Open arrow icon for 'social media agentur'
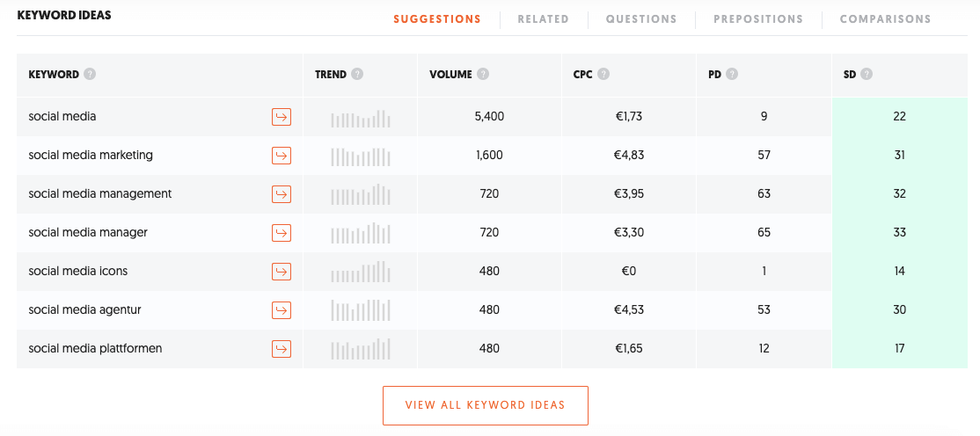The width and height of the screenshot is (980, 436). tap(282, 309)
